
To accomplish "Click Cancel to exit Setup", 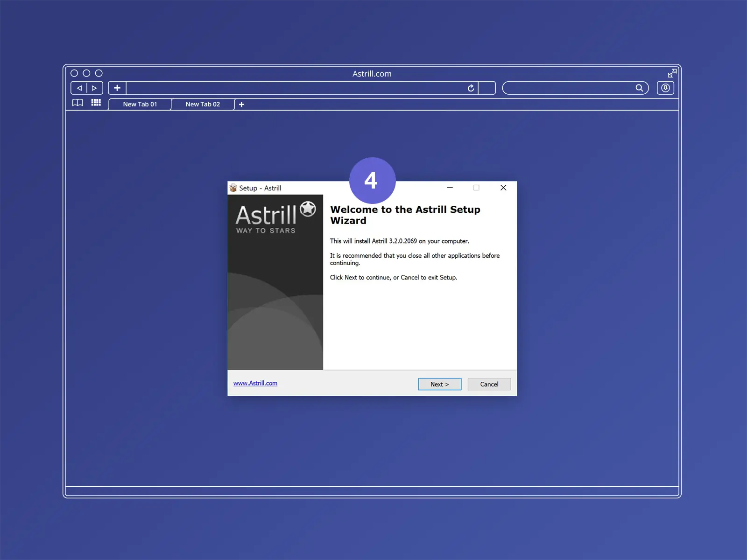I will coord(489,384).
